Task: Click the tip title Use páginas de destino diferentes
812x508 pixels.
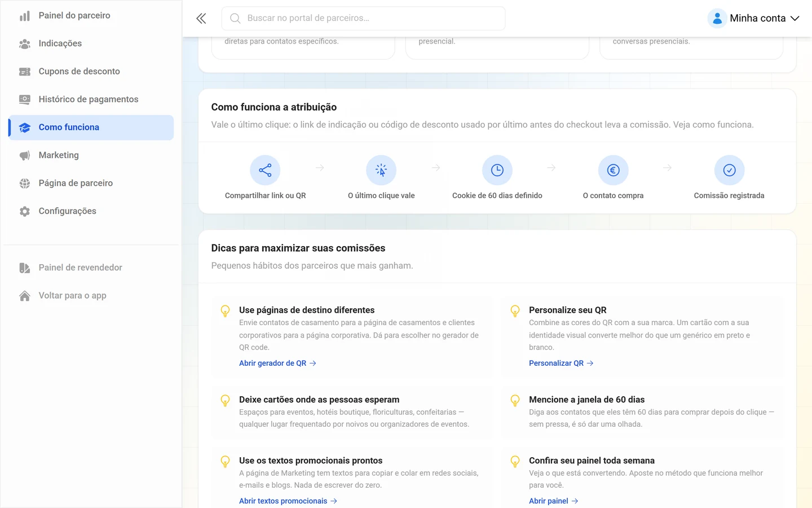Action: 307,310
